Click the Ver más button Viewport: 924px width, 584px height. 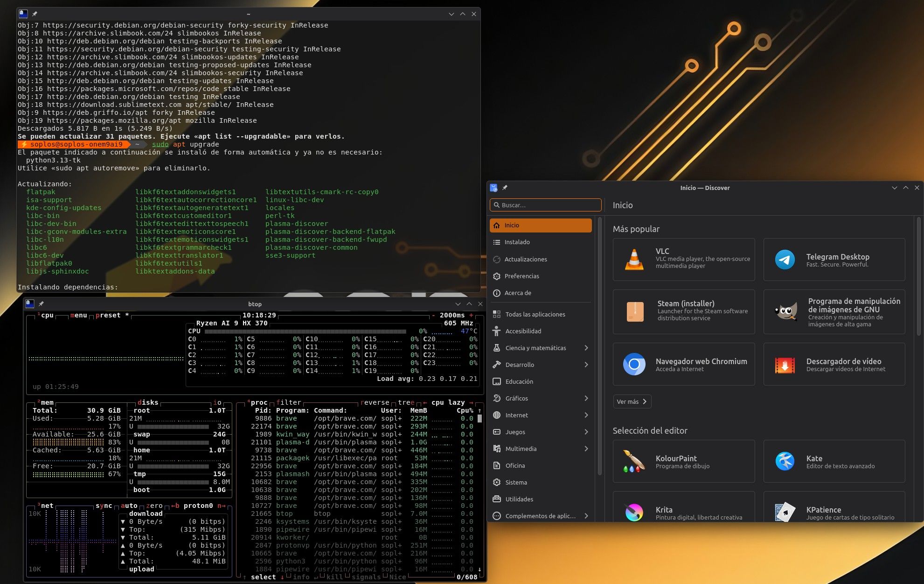click(632, 401)
